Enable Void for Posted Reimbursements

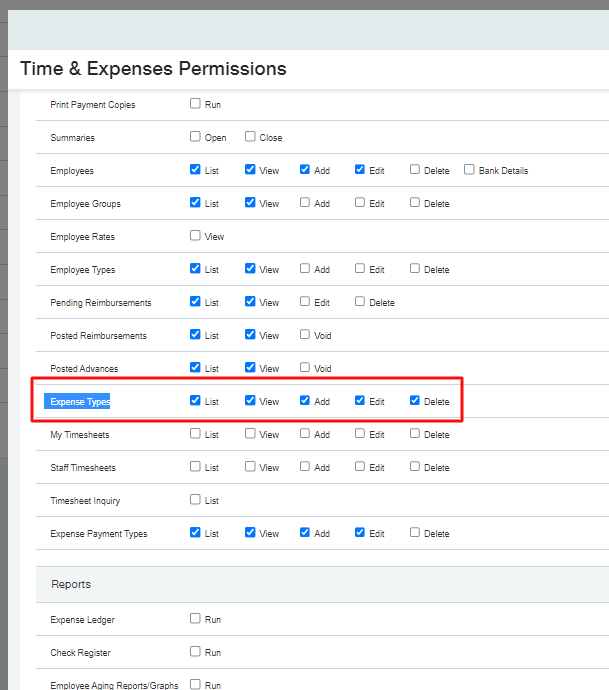(304, 334)
